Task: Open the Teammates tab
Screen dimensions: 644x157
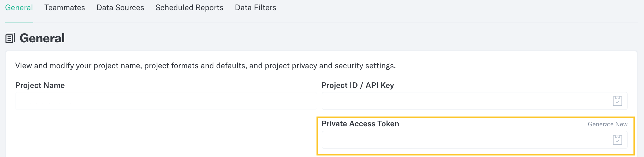Action: pyautogui.click(x=65, y=8)
